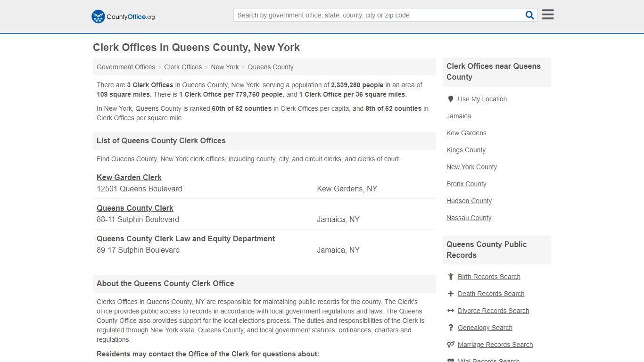Image resolution: width=644 pixels, height=362 pixels.
Task: Click the Marriage Records gender symbols icon
Action: pos(451,345)
